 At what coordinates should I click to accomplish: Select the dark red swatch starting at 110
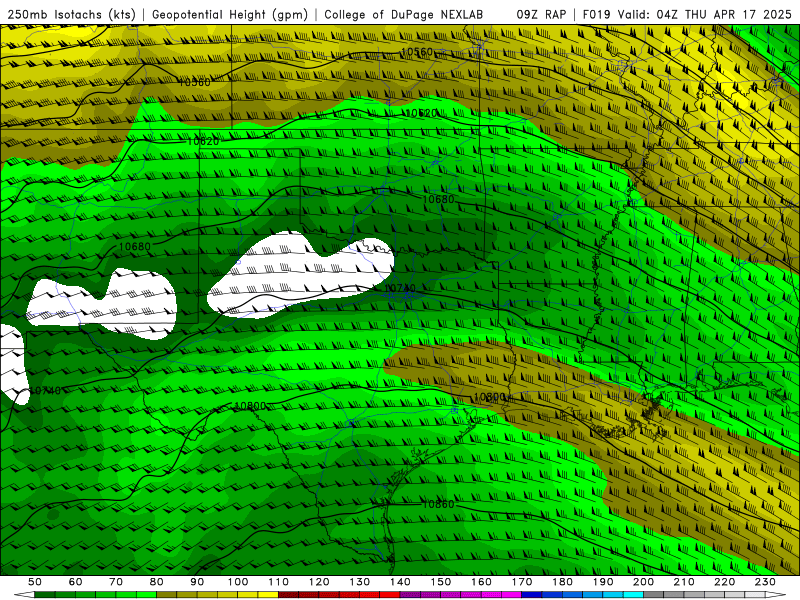click(288, 594)
